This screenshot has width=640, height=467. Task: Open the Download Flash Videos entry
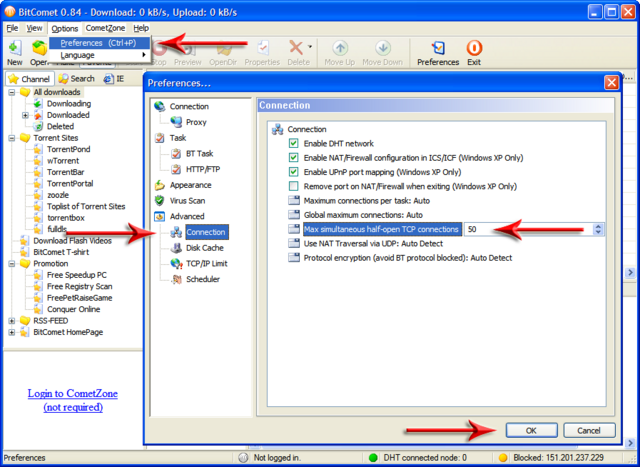pyautogui.click(x=72, y=241)
